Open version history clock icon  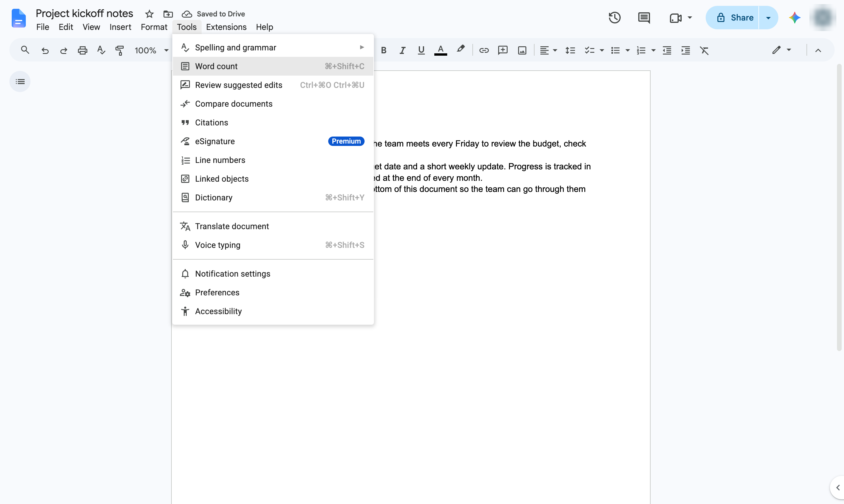[x=615, y=18]
